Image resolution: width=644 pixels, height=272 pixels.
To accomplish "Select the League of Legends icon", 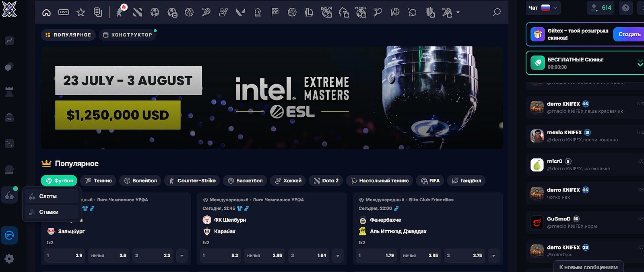I will coord(309,12).
